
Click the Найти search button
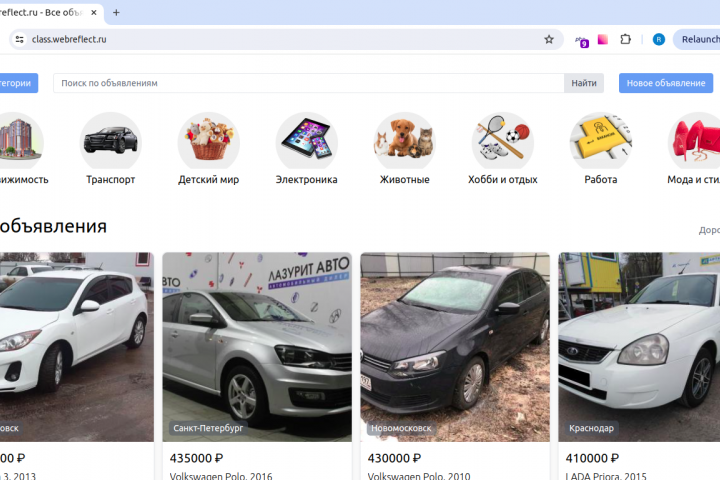click(584, 83)
